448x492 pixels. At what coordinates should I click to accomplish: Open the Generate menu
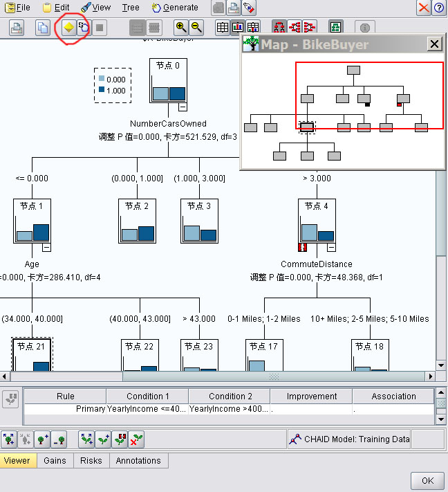pyautogui.click(x=175, y=8)
